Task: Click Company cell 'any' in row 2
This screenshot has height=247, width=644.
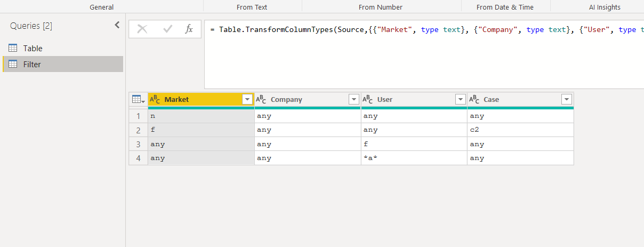Action: pos(308,130)
